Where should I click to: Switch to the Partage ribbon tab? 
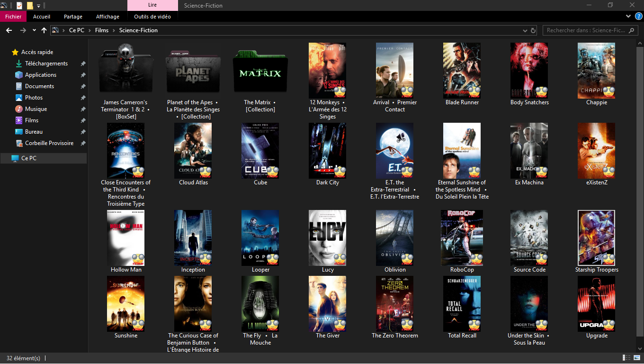click(x=73, y=17)
